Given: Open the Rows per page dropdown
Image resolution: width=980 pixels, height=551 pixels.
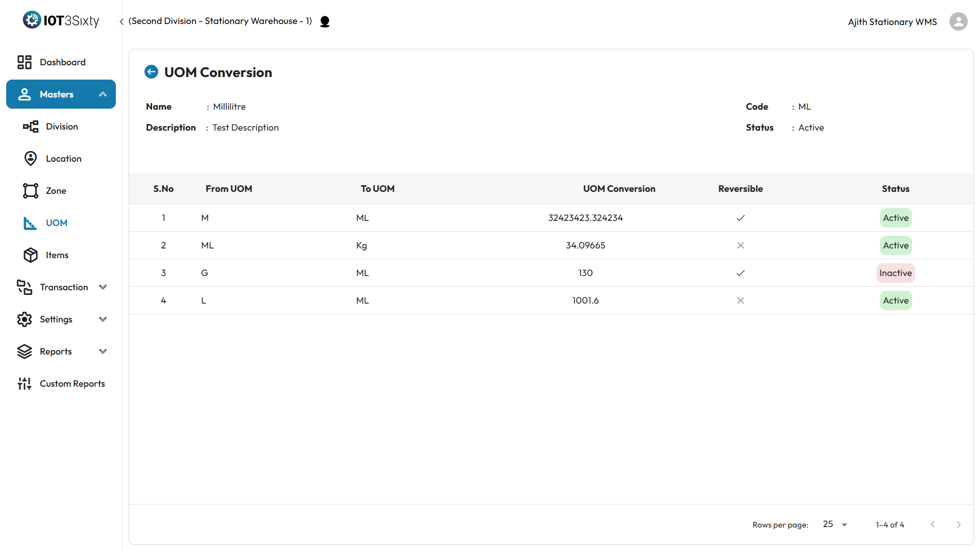Looking at the screenshot, I should (835, 524).
